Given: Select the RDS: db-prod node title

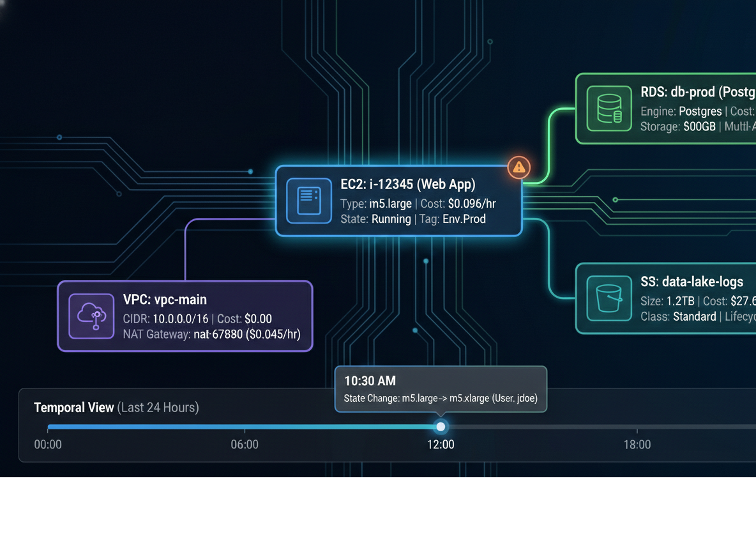Looking at the screenshot, I should point(697,93).
